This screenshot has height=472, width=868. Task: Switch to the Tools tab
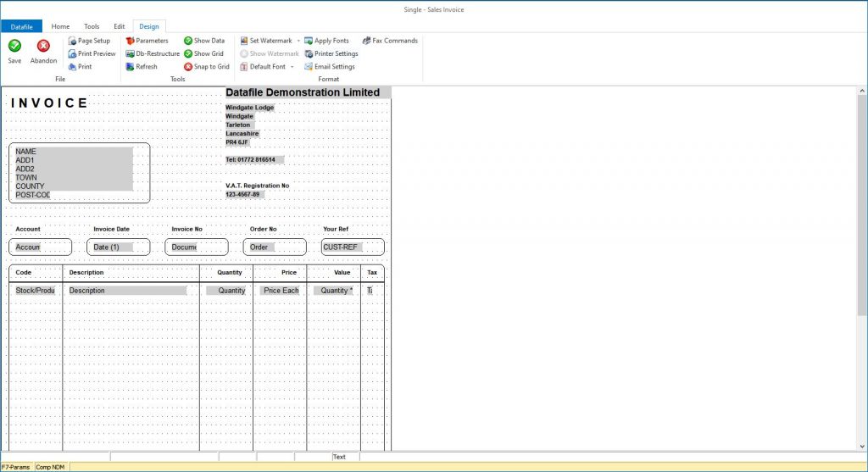[x=92, y=26]
